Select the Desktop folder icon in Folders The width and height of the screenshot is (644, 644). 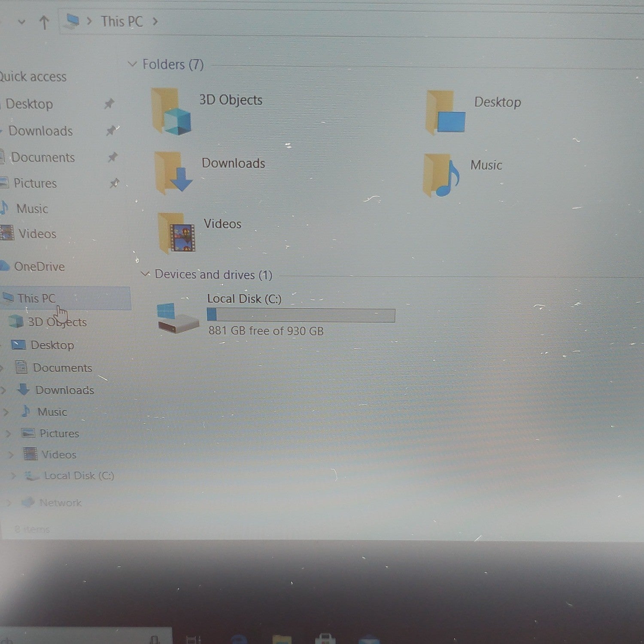pos(446,113)
